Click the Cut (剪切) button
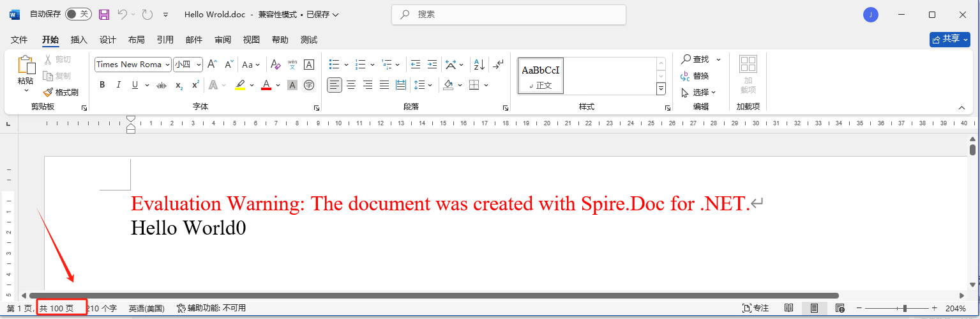This screenshot has width=980, height=319. pyautogui.click(x=57, y=59)
